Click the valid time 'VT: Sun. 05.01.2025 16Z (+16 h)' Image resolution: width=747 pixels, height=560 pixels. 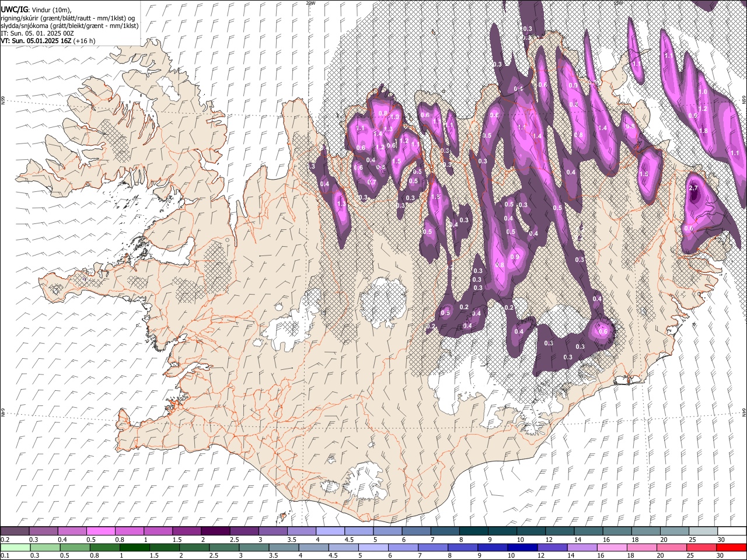tap(48, 41)
